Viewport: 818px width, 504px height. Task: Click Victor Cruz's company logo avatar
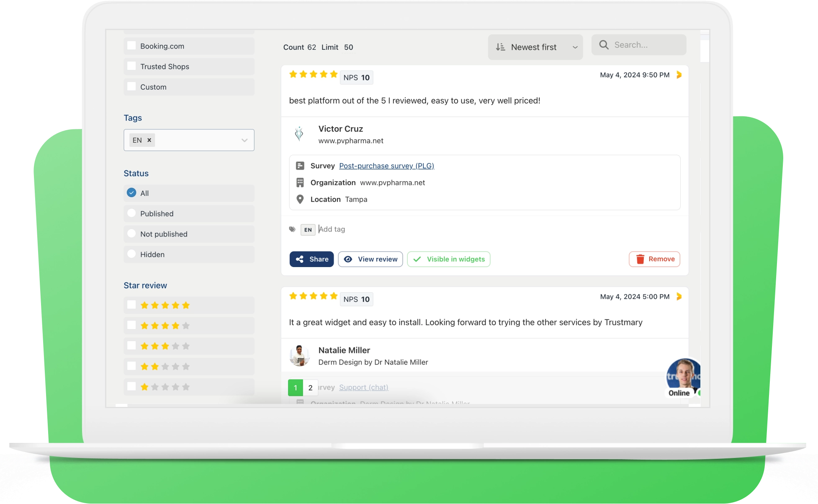point(299,134)
